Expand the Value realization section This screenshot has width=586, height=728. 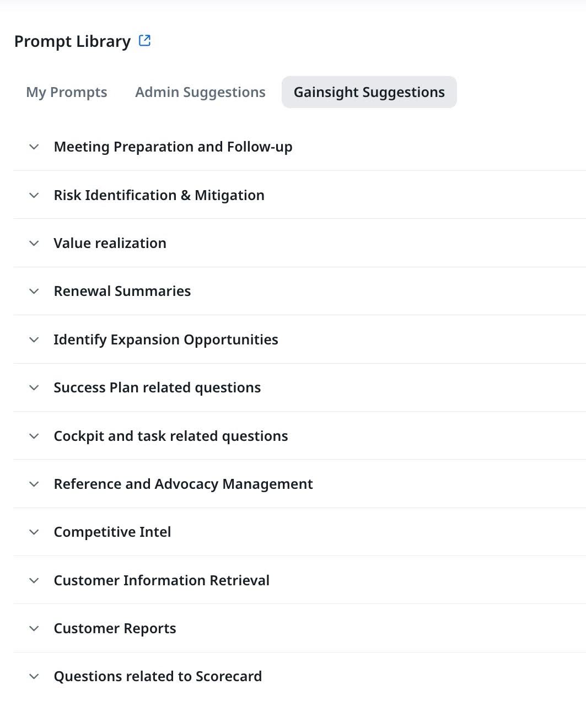34,243
